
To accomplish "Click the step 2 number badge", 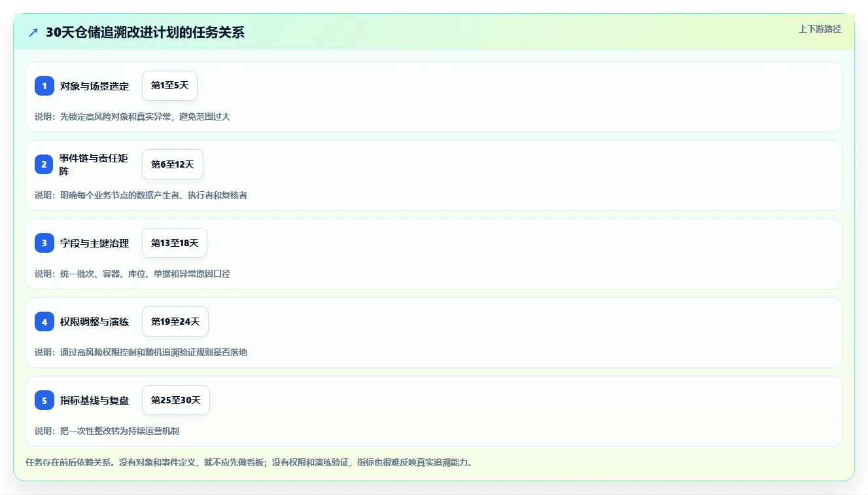I will pyautogui.click(x=44, y=164).
